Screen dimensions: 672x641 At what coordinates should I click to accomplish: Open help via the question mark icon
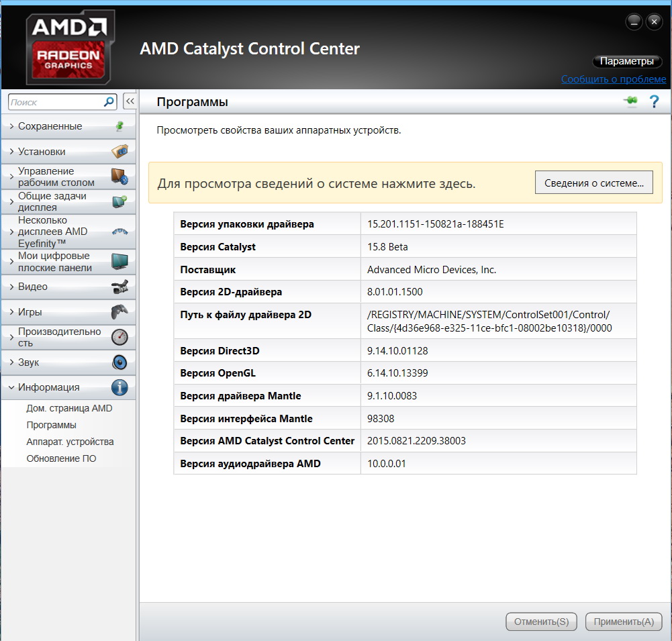pos(654,101)
